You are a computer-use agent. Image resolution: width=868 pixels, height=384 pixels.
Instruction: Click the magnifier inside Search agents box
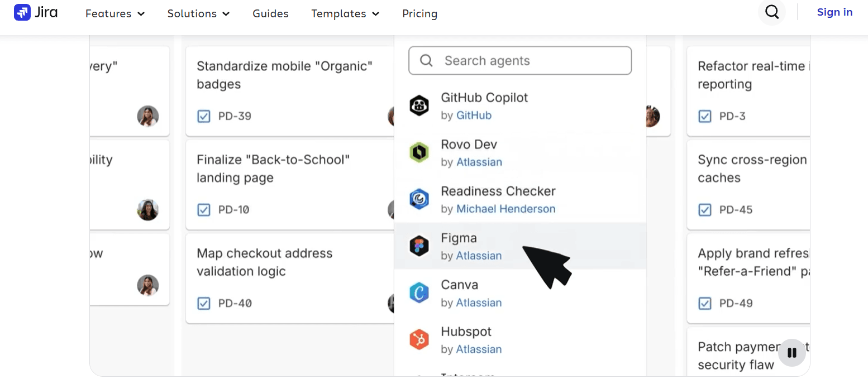pos(426,60)
